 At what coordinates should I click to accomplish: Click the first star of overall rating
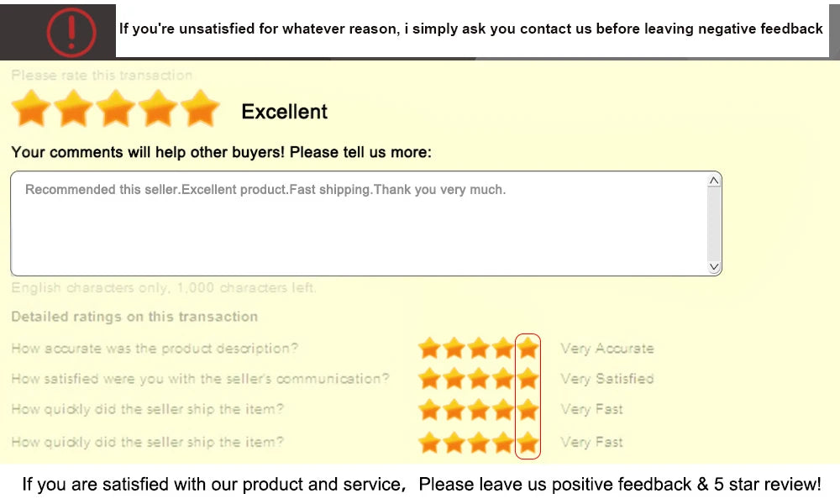pyautogui.click(x=31, y=110)
